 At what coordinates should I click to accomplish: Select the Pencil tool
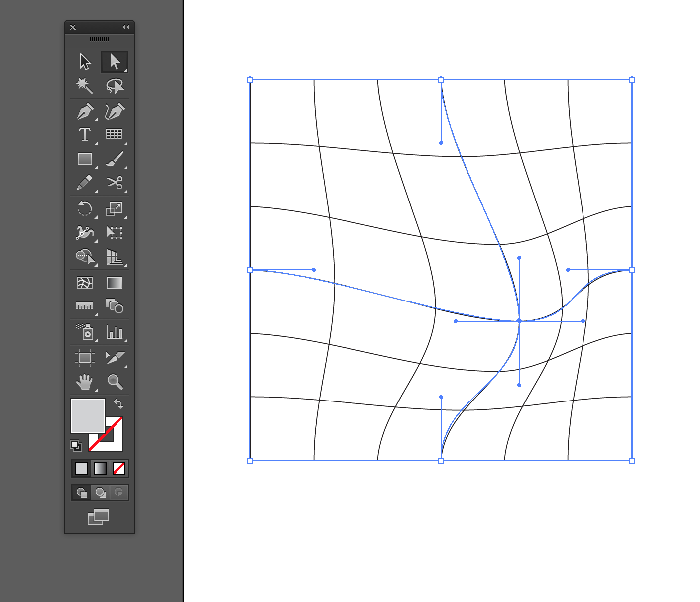85,183
